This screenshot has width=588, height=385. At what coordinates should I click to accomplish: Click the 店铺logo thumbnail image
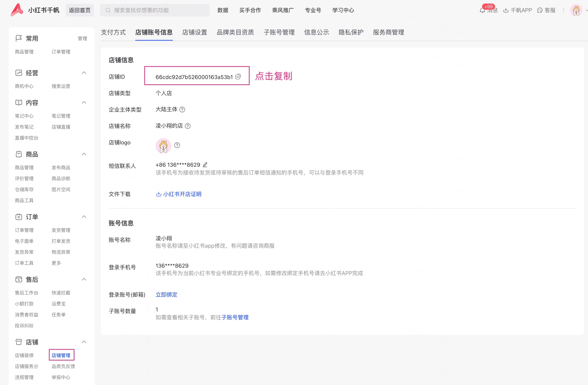click(x=163, y=146)
